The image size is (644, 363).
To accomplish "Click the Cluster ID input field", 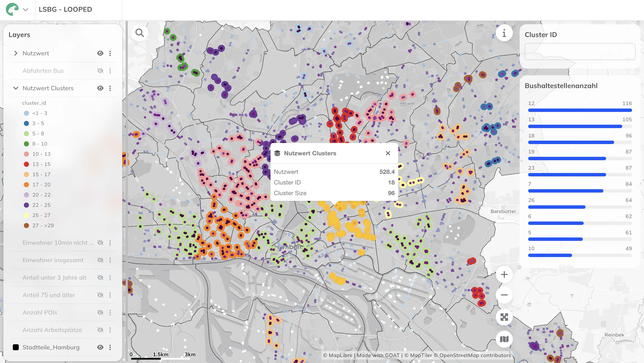I will (x=580, y=51).
